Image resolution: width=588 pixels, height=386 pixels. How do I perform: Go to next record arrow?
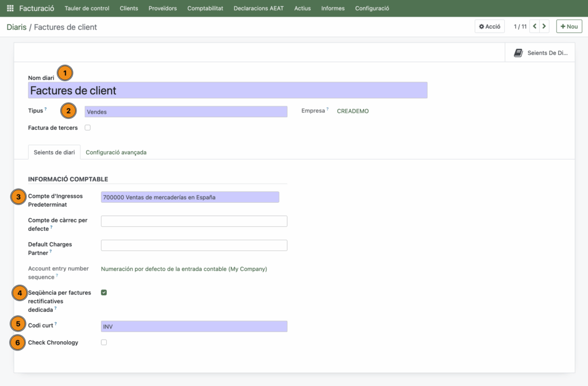click(x=544, y=26)
